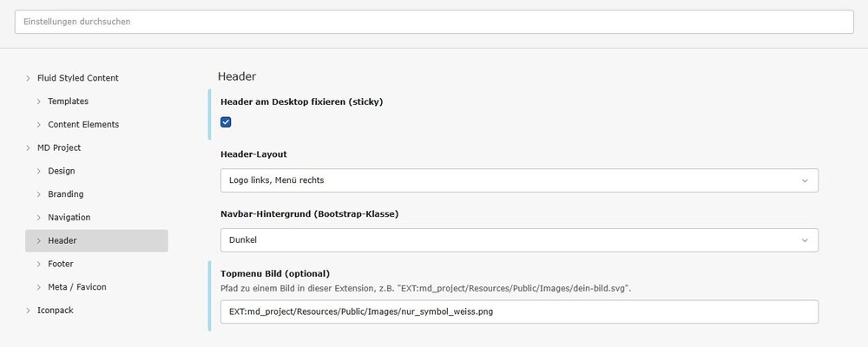868x347 pixels.
Task: Select the Header tree item
Action: 62,240
